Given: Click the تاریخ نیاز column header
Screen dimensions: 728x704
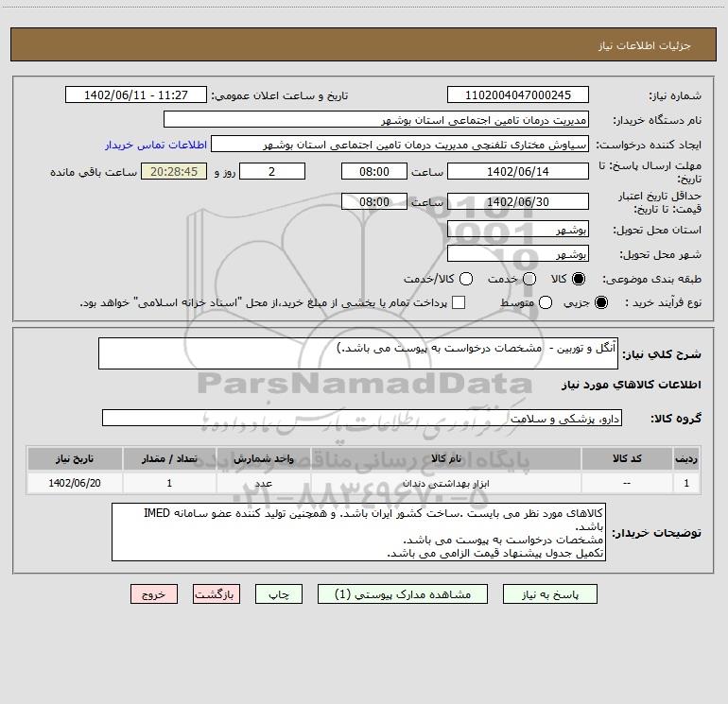Looking at the screenshot, I should coord(75,458).
